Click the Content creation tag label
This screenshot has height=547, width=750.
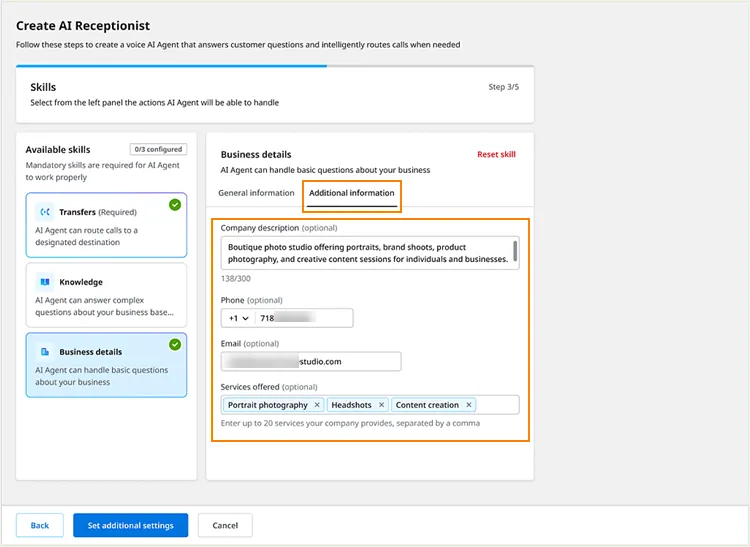(427, 405)
